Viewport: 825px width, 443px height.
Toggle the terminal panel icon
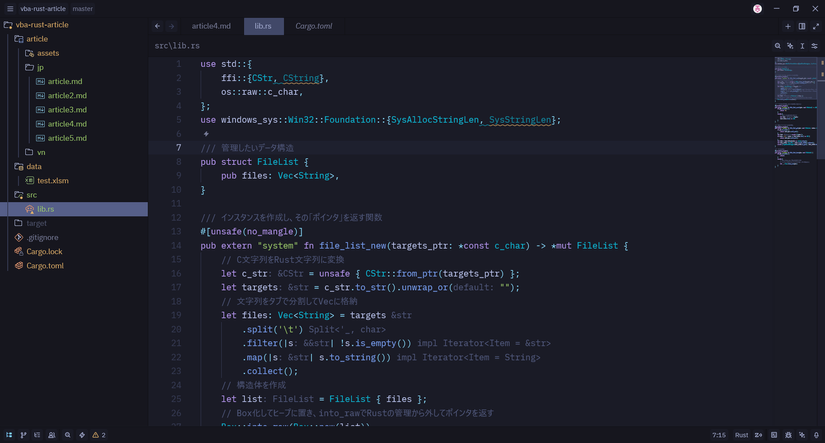point(773,435)
